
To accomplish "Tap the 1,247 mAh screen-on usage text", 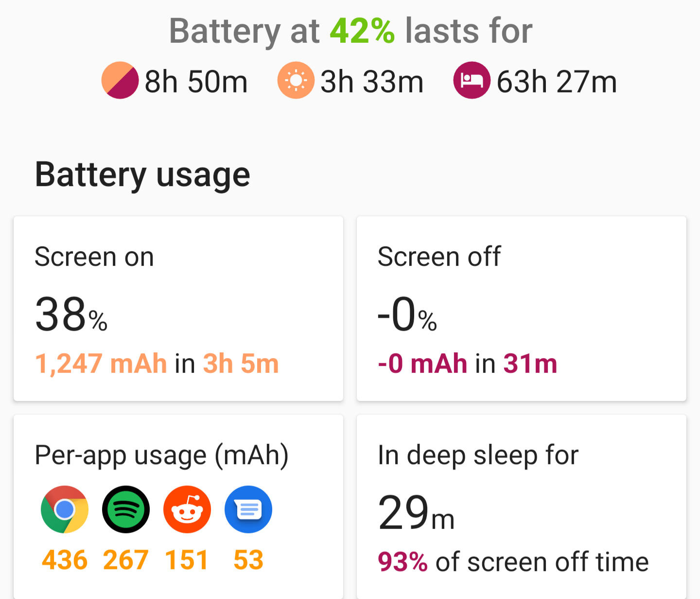I will pyautogui.click(x=101, y=364).
